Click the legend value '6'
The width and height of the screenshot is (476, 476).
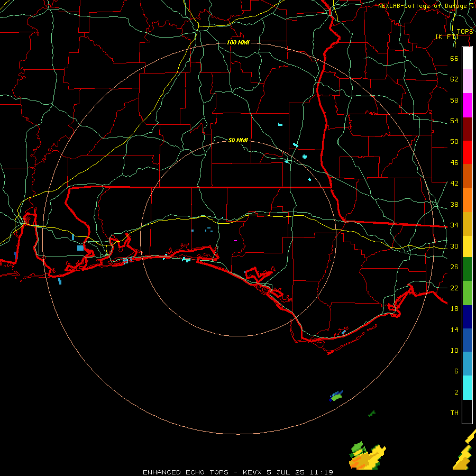point(456,371)
